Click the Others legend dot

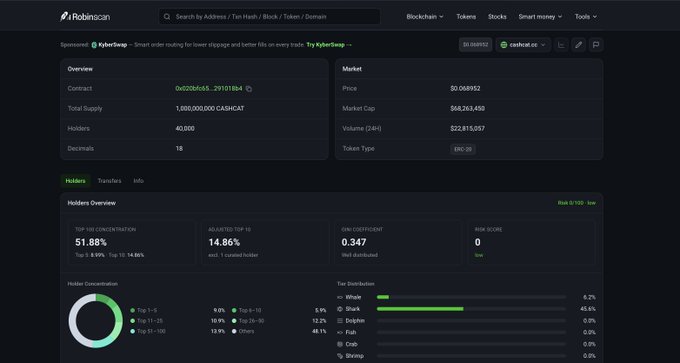pos(234,331)
